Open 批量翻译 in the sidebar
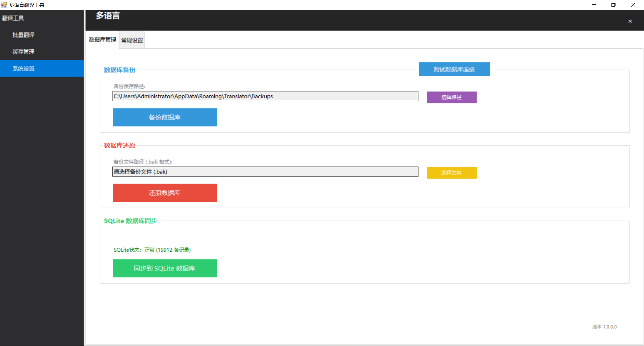Image resolution: width=644 pixels, height=346 pixels. 42,35
